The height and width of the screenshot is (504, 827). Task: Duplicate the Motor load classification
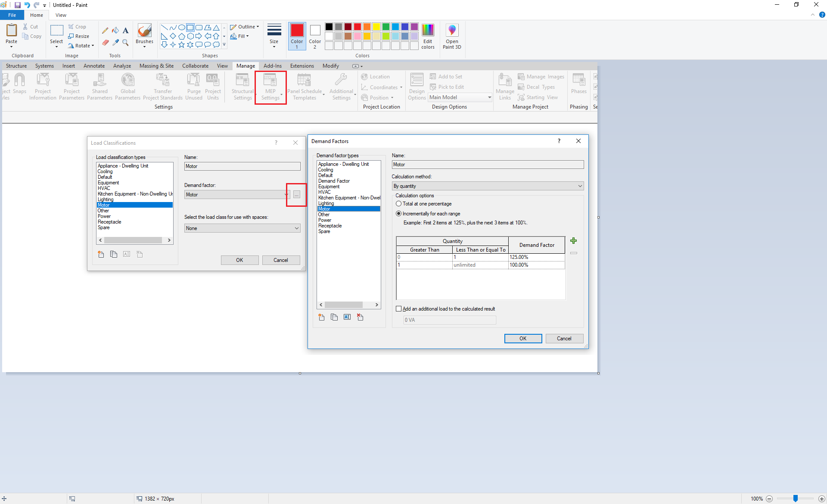[x=114, y=254]
